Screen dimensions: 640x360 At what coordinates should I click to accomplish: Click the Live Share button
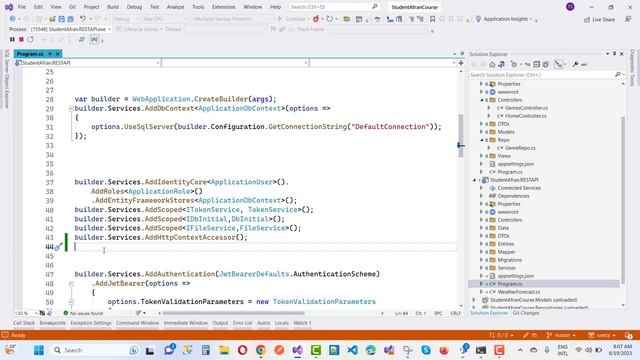tap(600, 19)
